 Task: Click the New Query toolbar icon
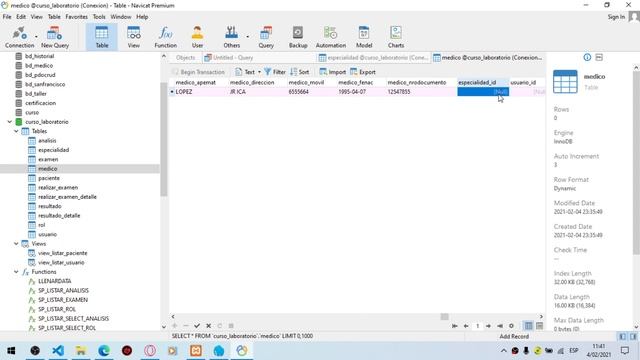click(x=55, y=37)
